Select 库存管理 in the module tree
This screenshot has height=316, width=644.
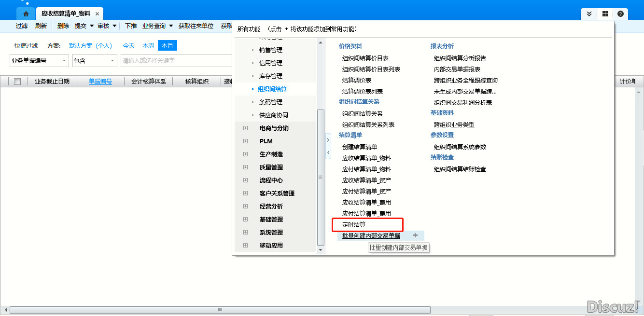[x=270, y=76]
